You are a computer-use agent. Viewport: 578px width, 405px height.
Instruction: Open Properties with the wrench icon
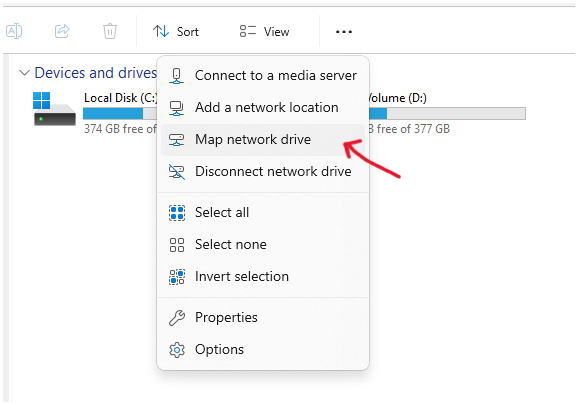177,318
